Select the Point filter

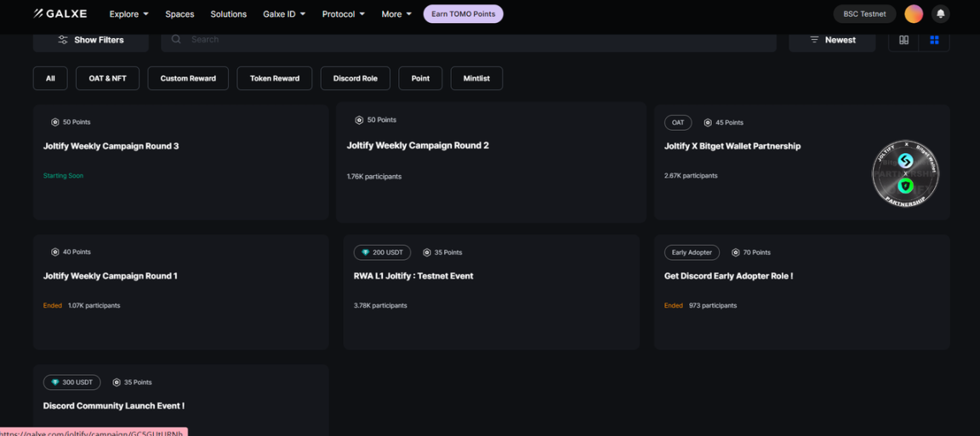(x=420, y=78)
